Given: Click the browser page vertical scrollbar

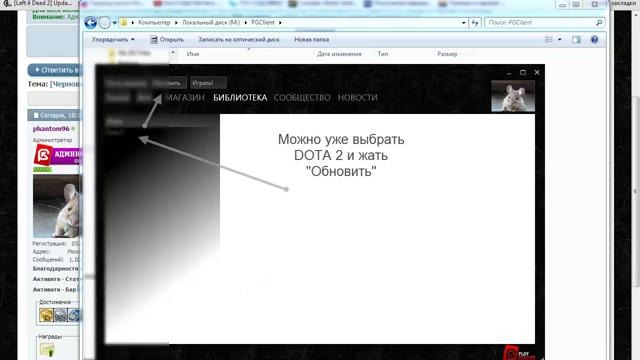Looking at the screenshot, I should click(x=635, y=192).
